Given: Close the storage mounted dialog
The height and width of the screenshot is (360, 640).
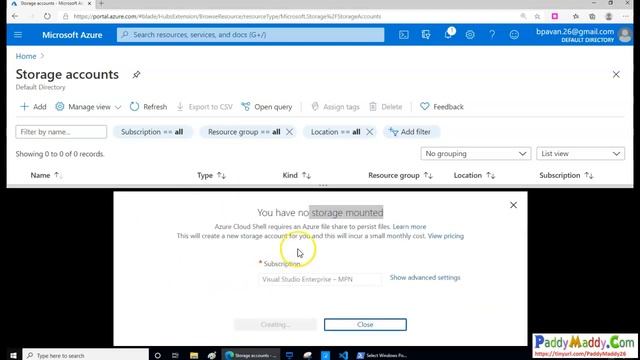Looking at the screenshot, I should pyautogui.click(x=513, y=205).
